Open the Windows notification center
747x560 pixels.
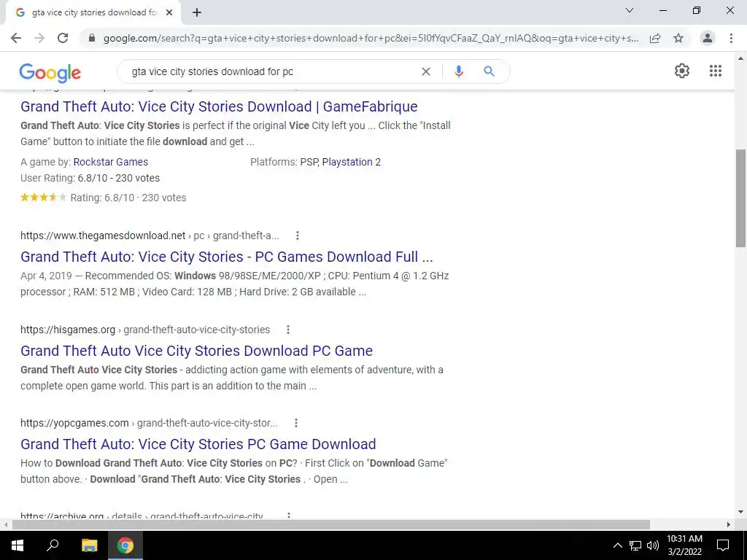tap(723, 545)
